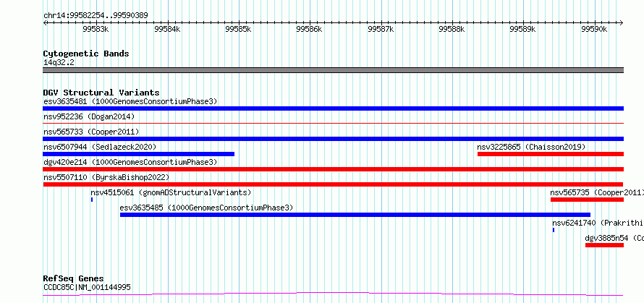Open the dgv420e214 (1000GenomesConsortiumPhase3) label

point(130,162)
